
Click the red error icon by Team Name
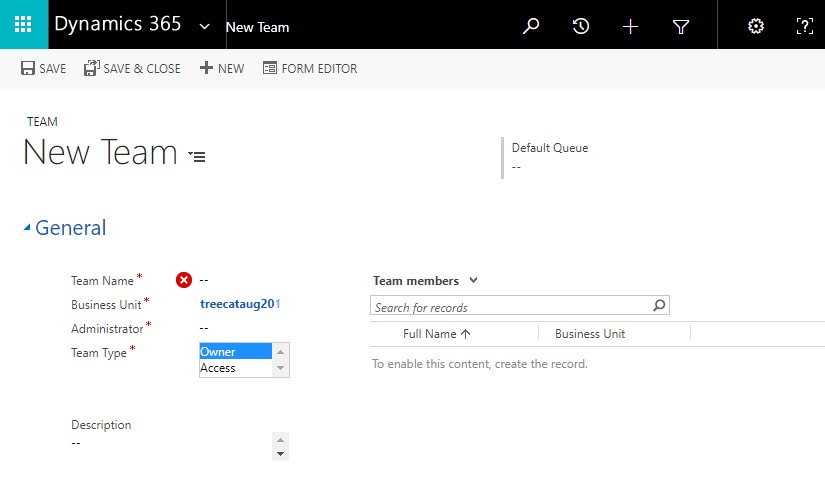184,280
